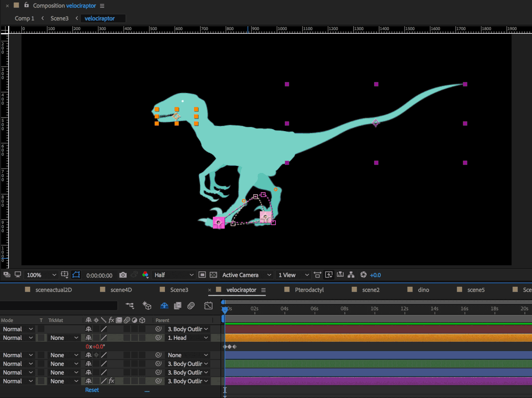Switch to the Pterodactyl timeline tab

coord(309,290)
